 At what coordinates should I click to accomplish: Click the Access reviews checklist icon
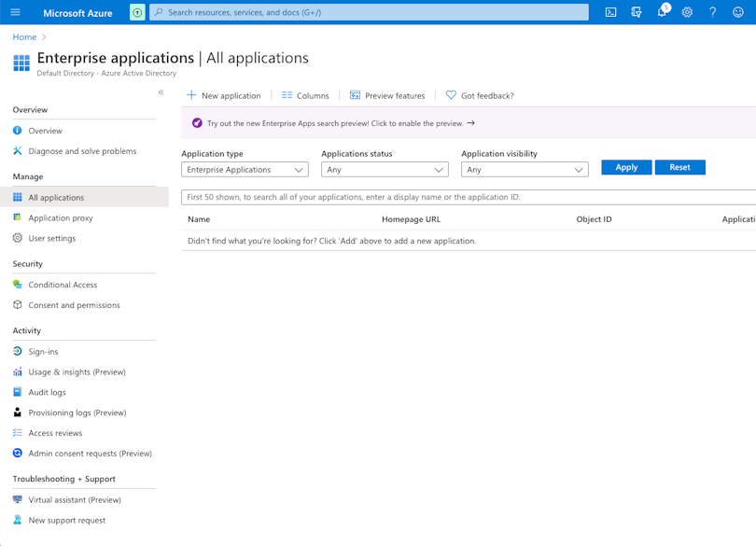(18, 433)
